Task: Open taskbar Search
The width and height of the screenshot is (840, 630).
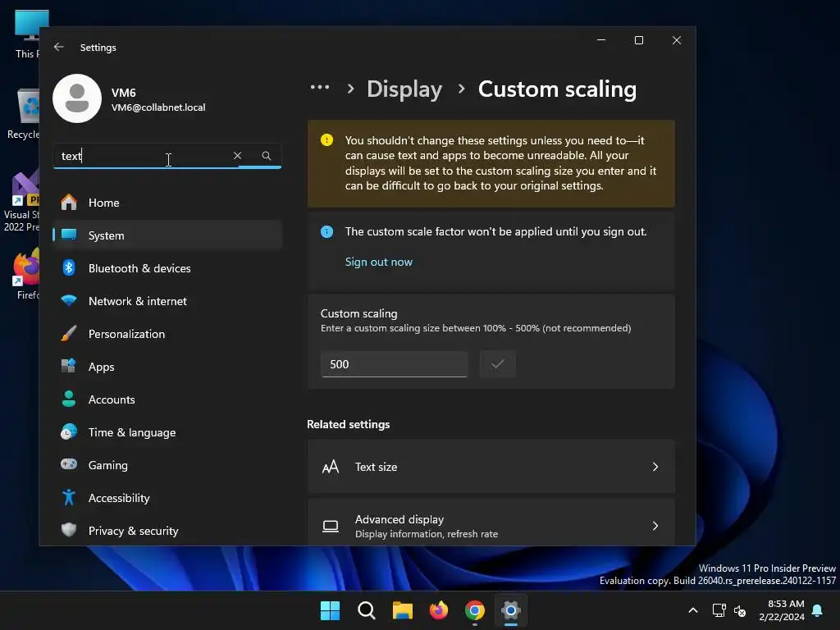Action: tap(367, 610)
